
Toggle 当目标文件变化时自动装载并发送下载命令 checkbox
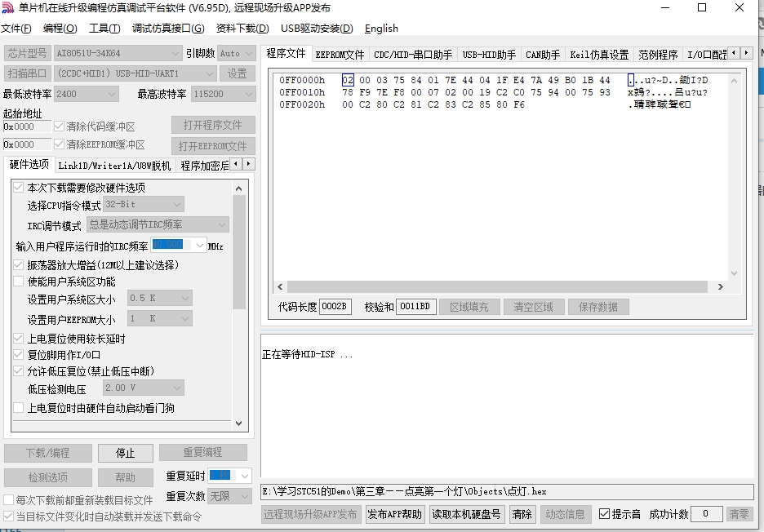[x=8, y=516]
